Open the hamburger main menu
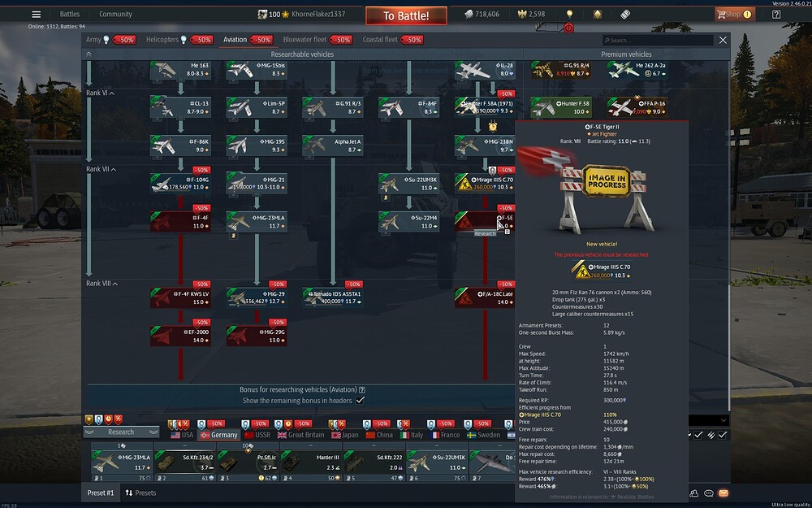 click(36, 15)
